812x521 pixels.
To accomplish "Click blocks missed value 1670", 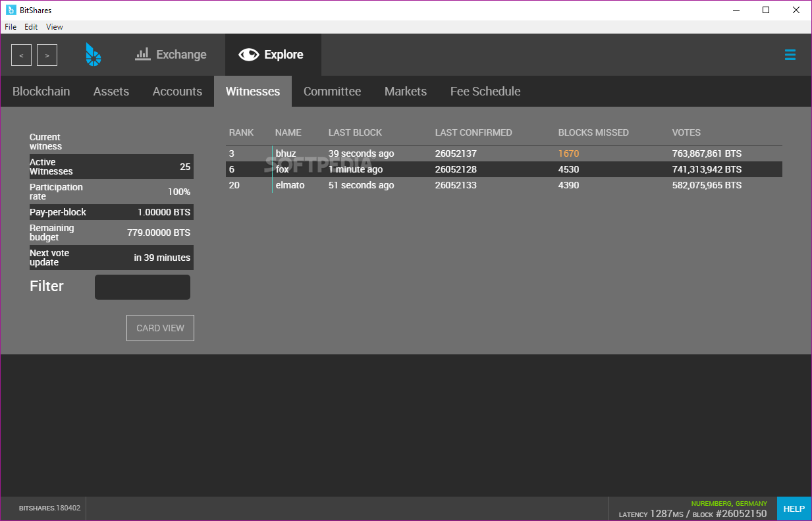I will pos(568,153).
